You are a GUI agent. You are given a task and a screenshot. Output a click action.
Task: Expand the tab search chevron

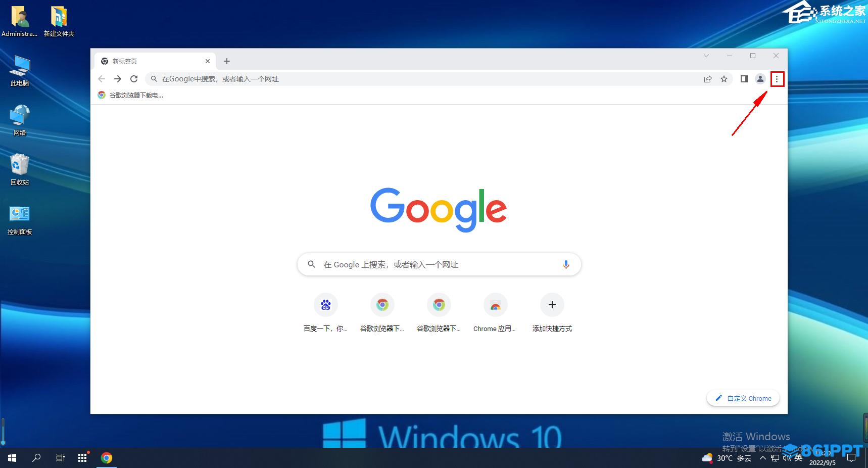click(x=706, y=56)
